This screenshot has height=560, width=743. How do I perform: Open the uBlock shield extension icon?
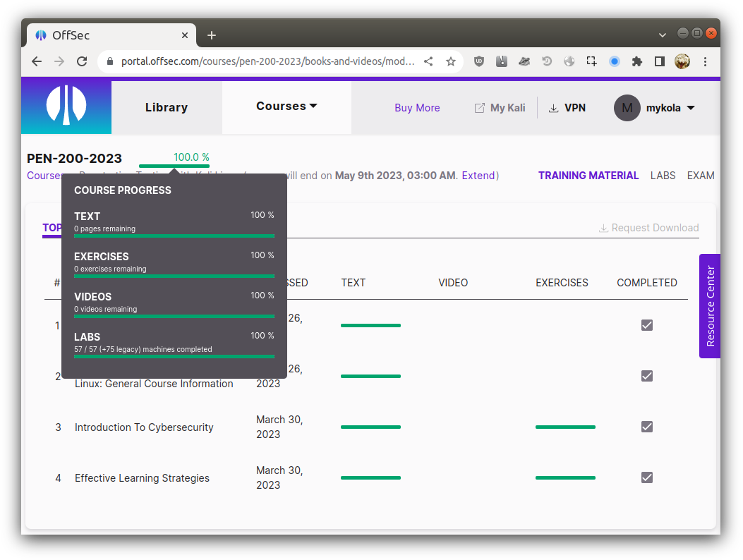[479, 61]
